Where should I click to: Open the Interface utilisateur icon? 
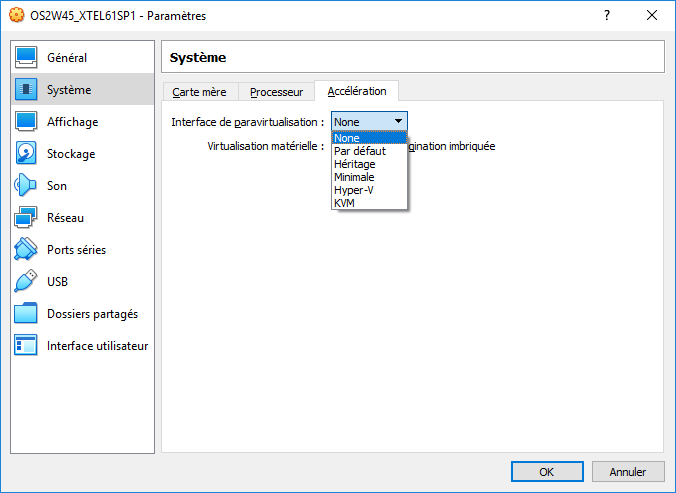[27, 346]
